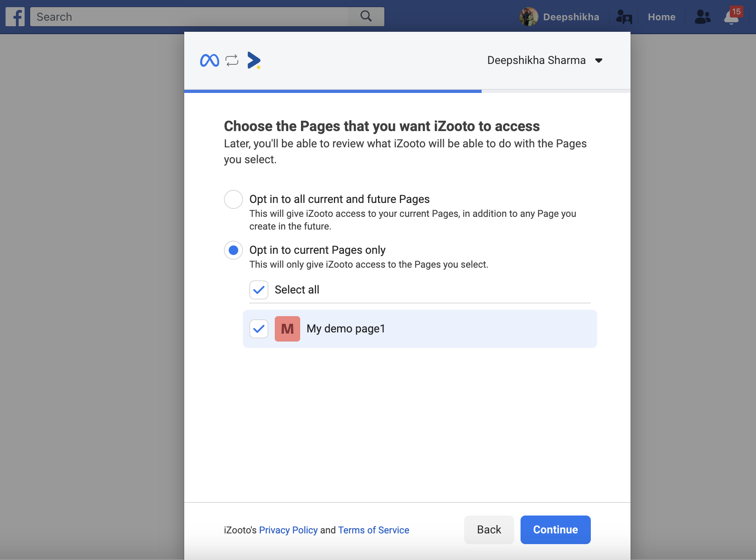Select Opt in to all current and future Pages

233,199
